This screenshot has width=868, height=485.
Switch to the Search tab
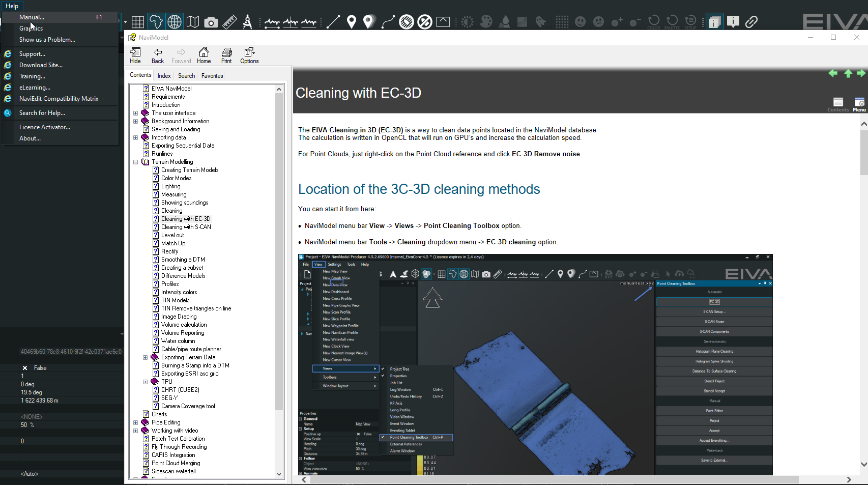tap(186, 76)
